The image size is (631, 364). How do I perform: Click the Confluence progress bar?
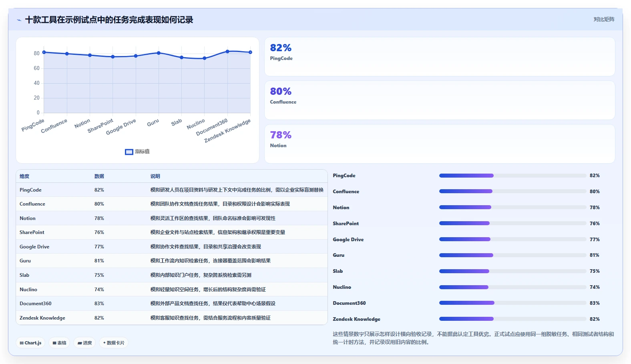(513, 191)
